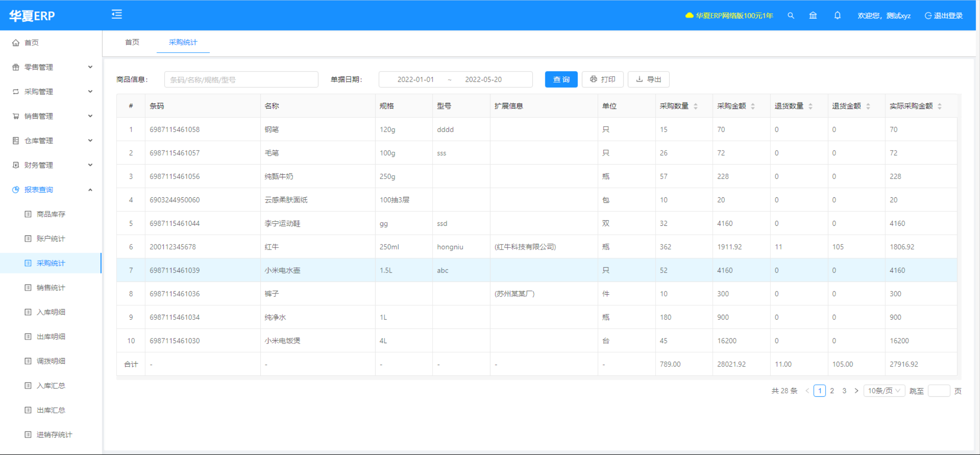This screenshot has width=980, height=455.
Task: Click the 华夏ERP网络版100元1年 promo link
Action: click(x=734, y=16)
